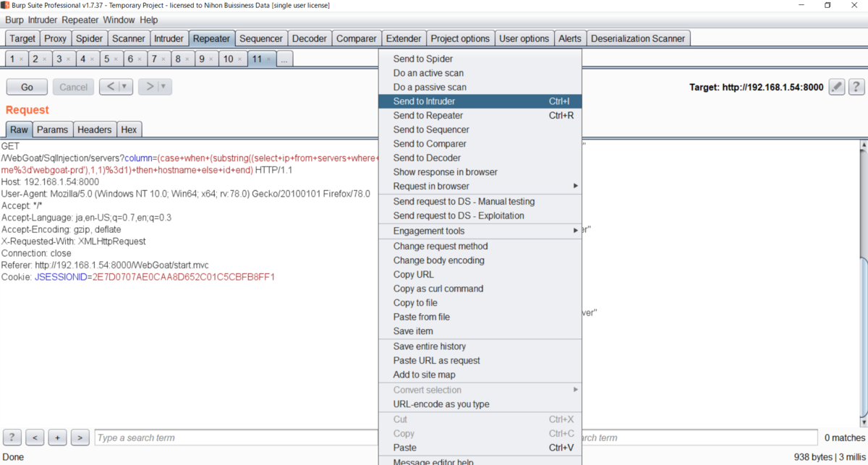The width and height of the screenshot is (868, 465).
Task: Click the plus search options button
Action: click(57, 438)
